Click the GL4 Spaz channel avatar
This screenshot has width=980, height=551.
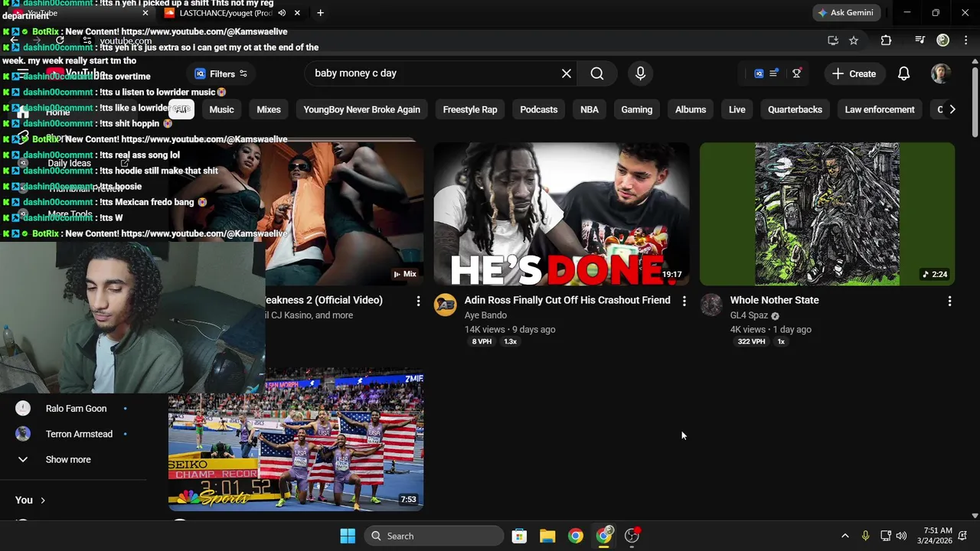click(711, 305)
